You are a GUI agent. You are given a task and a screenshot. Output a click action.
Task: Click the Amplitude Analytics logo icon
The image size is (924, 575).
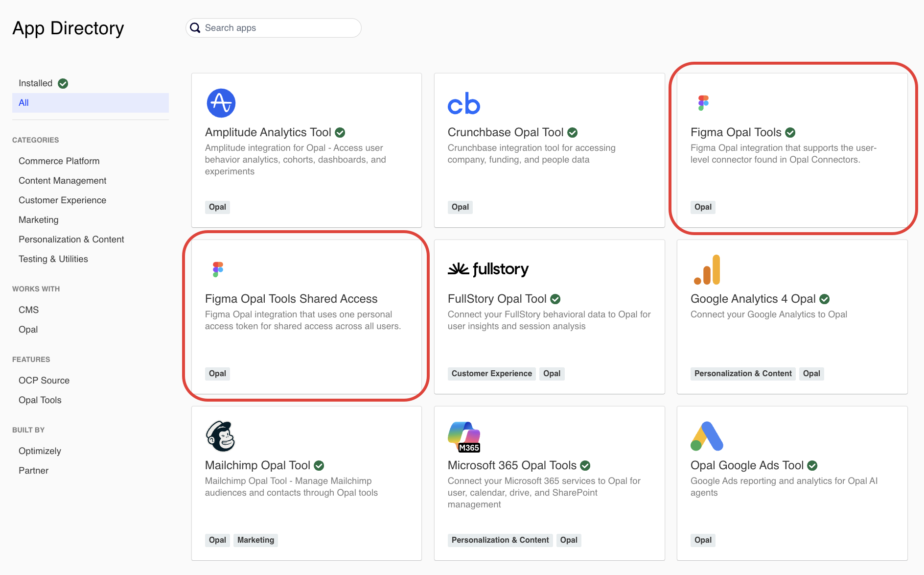(x=221, y=103)
